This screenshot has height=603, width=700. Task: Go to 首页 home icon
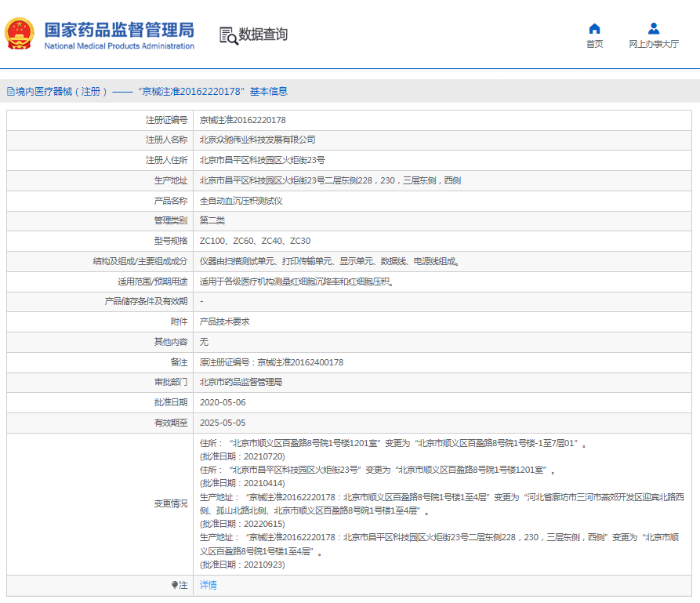594,29
